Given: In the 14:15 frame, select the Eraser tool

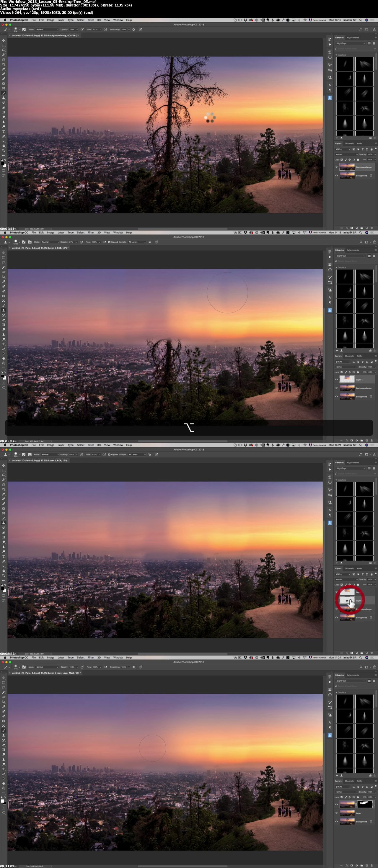Looking at the screenshot, I should pyautogui.click(x=4, y=107).
